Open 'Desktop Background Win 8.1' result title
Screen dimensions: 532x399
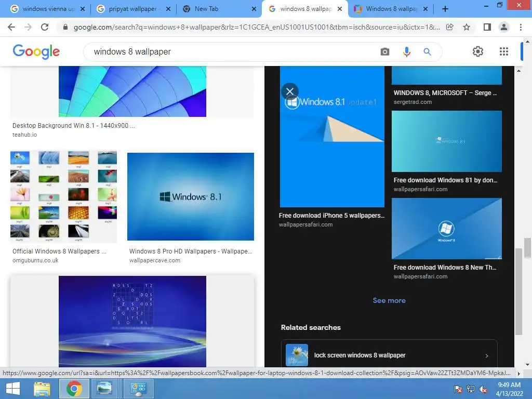click(x=74, y=126)
